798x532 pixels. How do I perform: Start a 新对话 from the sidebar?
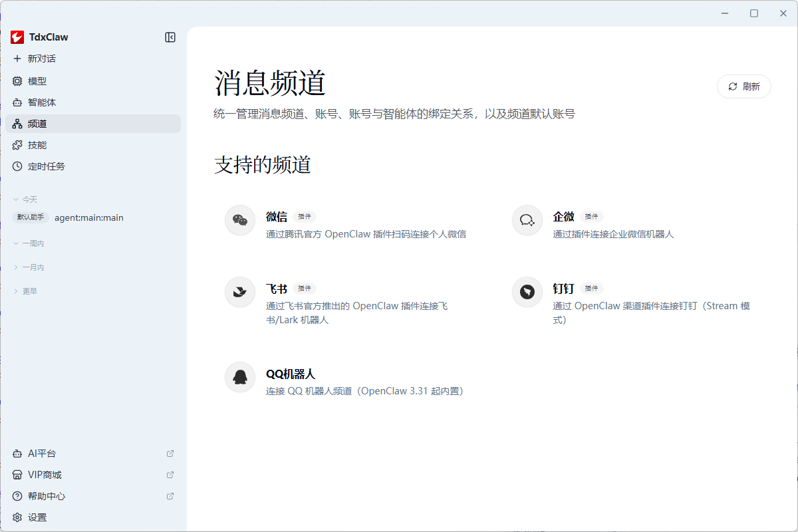coord(93,59)
